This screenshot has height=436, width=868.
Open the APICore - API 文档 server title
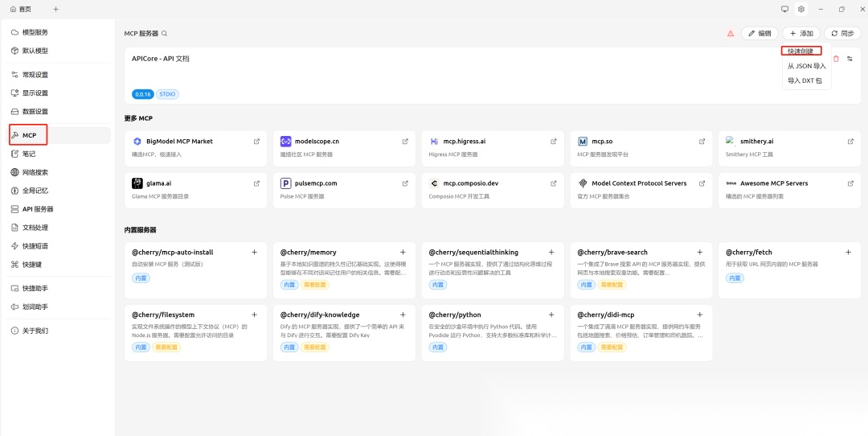coord(161,59)
